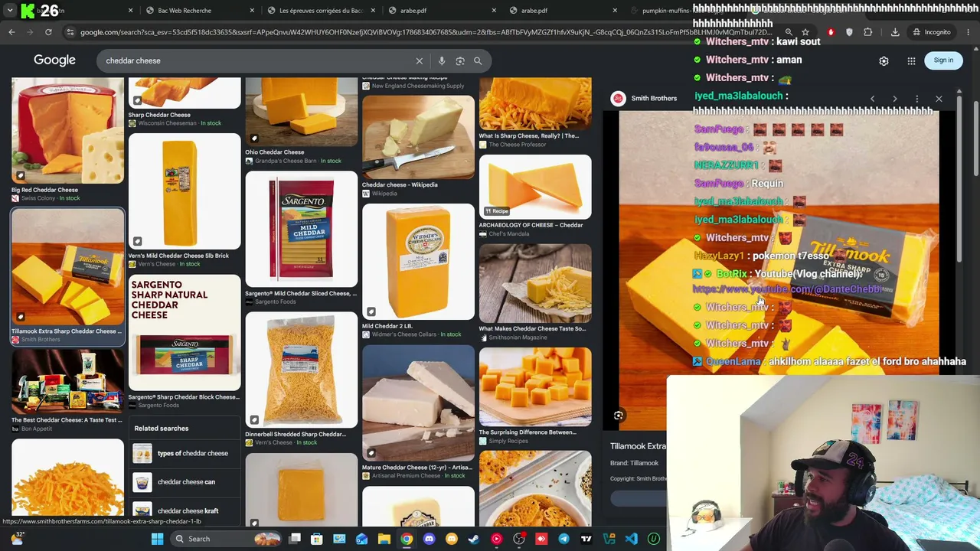Click the Chrome address bar URL
The width and height of the screenshot is (980, 551).
pyautogui.click(x=426, y=32)
